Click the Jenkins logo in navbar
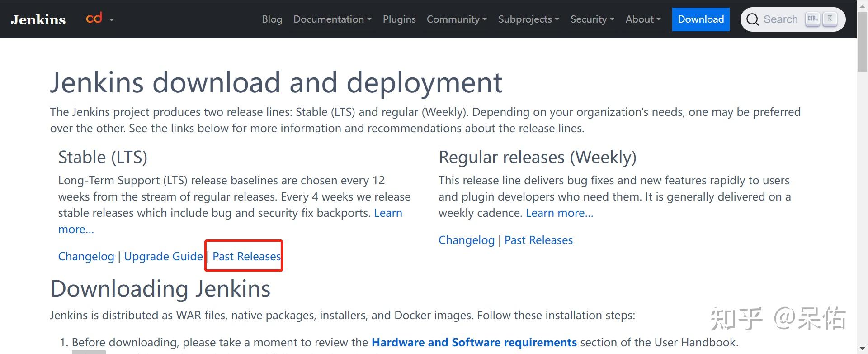The image size is (868, 354). pyautogui.click(x=38, y=19)
